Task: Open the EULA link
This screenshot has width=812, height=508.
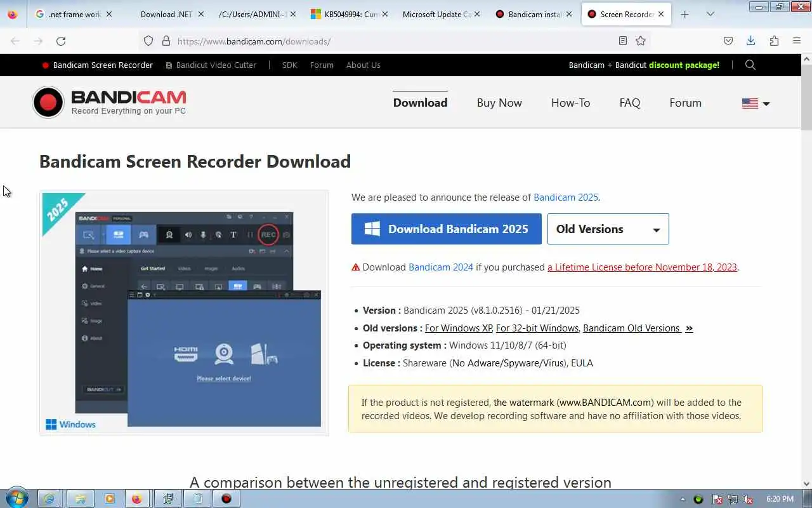Action: click(582, 363)
